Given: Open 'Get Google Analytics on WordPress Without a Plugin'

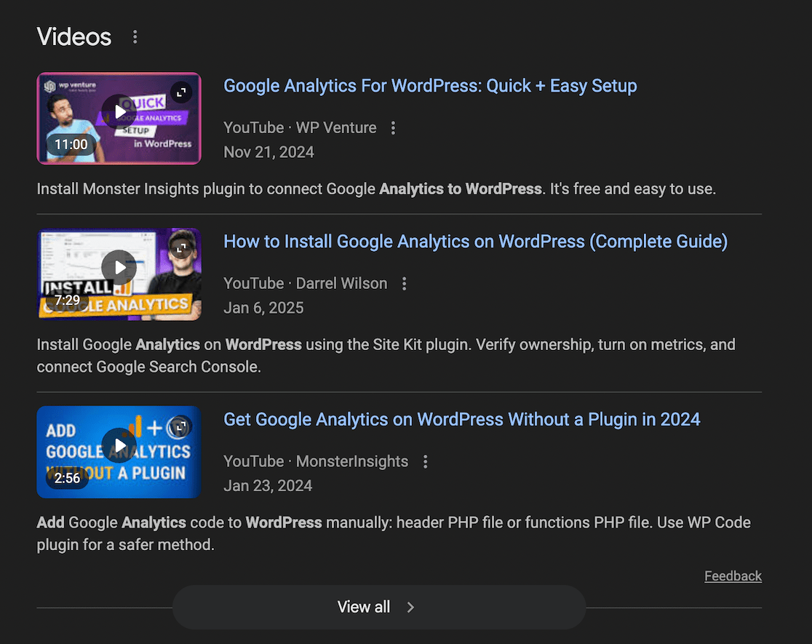Looking at the screenshot, I should [461, 419].
